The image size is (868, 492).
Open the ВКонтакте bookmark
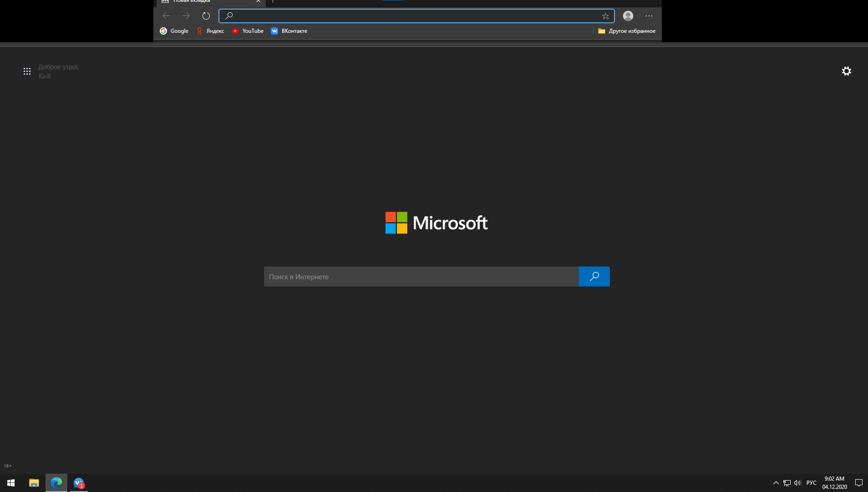click(289, 31)
